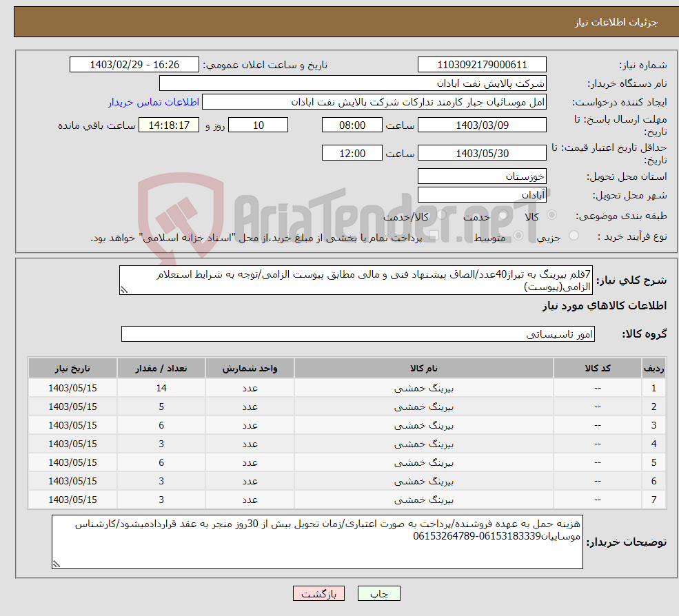Image resolution: width=679 pixels, height=616 pixels.
Task: Click the تاریخ نیاز column header
Action: (72, 369)
